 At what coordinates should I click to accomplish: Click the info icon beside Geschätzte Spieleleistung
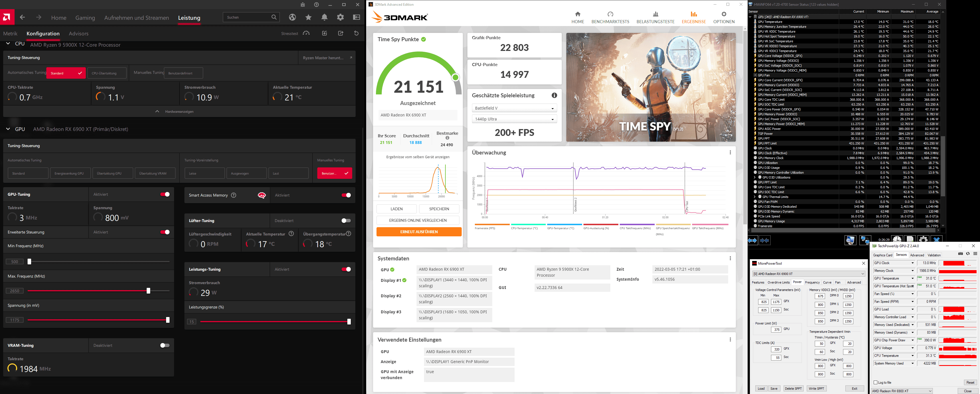(x=554, y=96)
